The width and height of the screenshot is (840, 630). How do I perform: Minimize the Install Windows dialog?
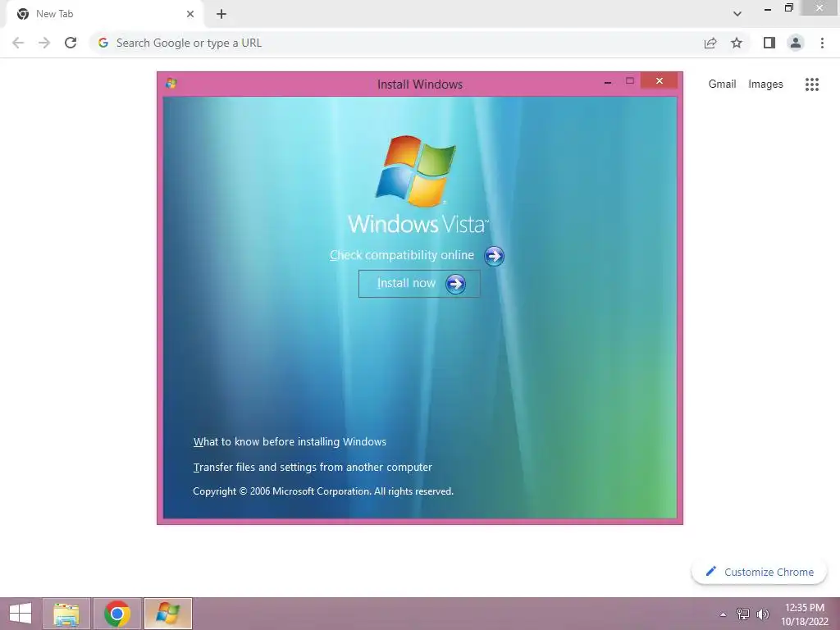(608, 83)
